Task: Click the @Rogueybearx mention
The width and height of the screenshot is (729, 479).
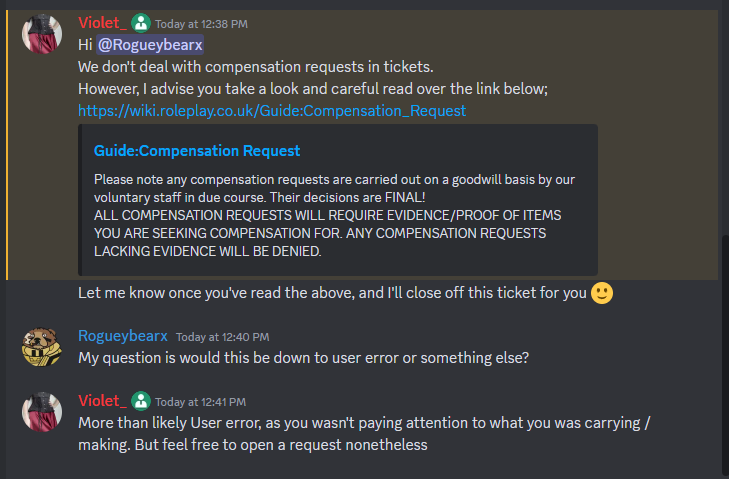Action: click(150, 45)
